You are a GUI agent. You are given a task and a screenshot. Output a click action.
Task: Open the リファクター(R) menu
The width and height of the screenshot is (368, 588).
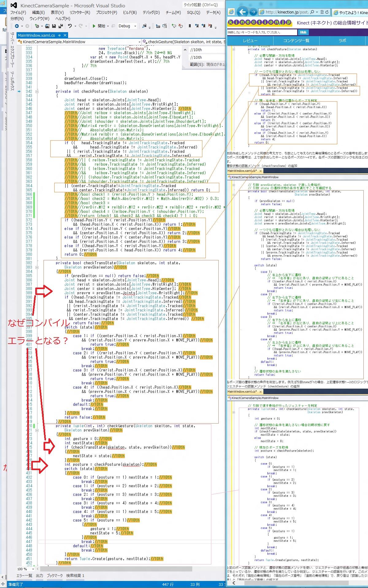pyautogui.click(x=80, y=13)
